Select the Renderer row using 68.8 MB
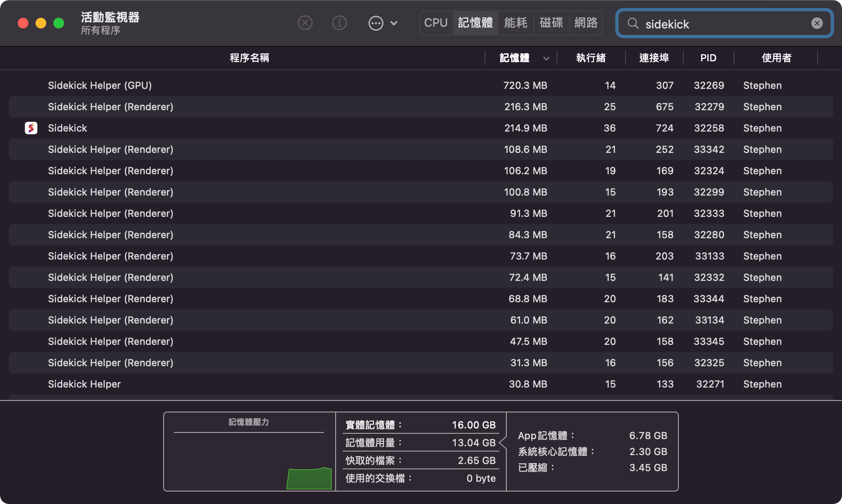The width and height of the screenshot is (842, 504). click(421, 299)
